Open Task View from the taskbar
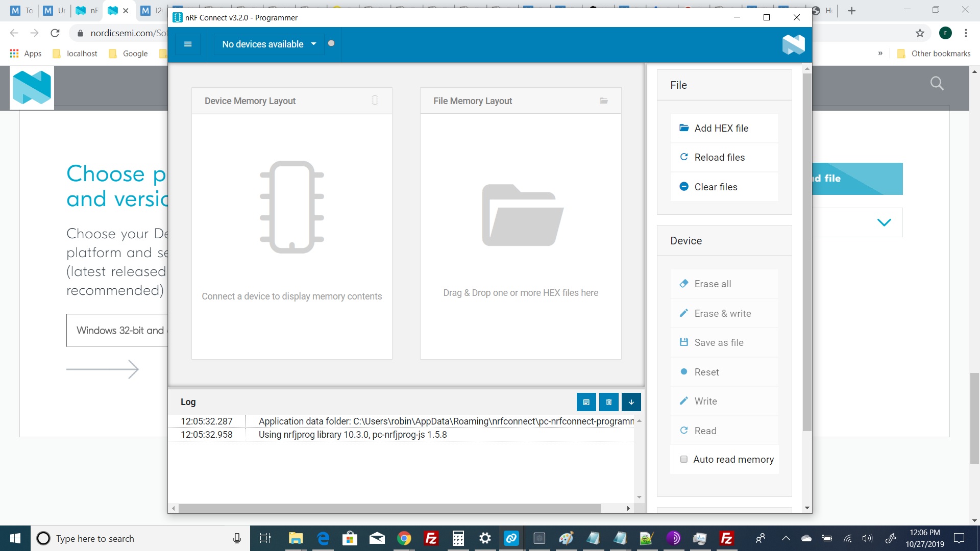 point(265,538)
